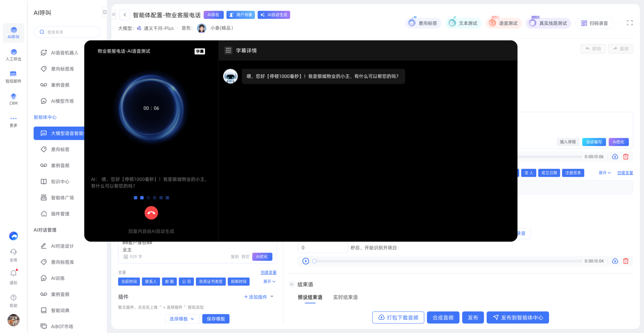The image size is (644, 333).
Task: Click 插入停顿 button
Action: tap(568, 142)
